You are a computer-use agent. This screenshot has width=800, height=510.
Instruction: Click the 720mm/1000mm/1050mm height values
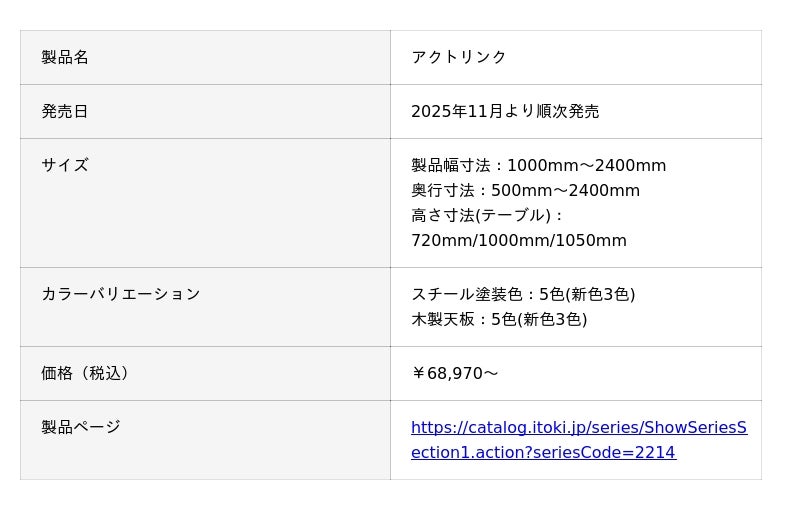[518, 241]
